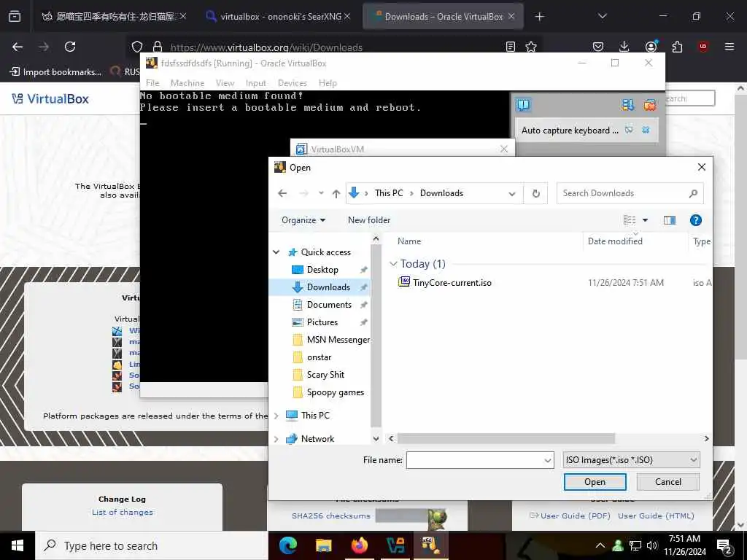Viewport: 747px width, 560px height.
Task: Open the VirtualBox notification center icon
Action: [x=523, y=104]
